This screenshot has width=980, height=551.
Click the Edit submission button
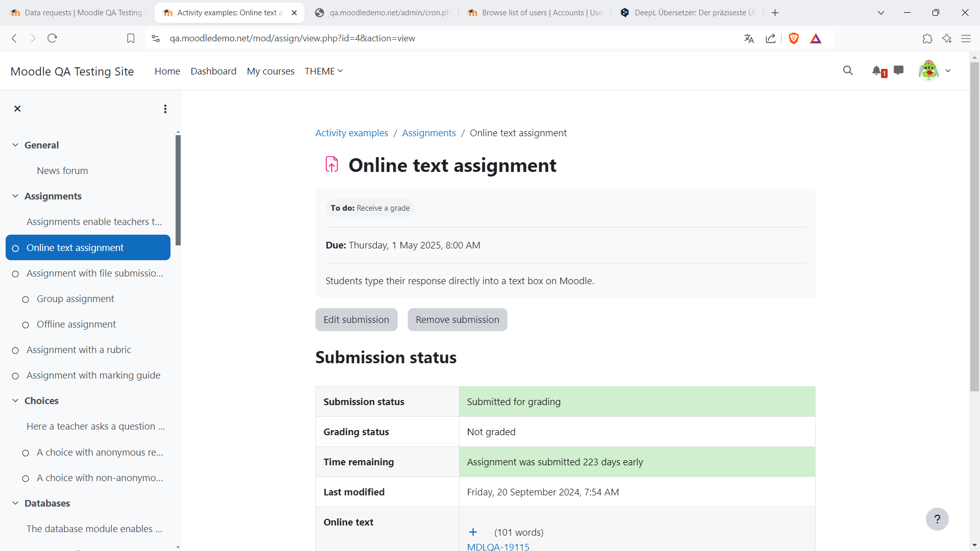tap(356, 319)
